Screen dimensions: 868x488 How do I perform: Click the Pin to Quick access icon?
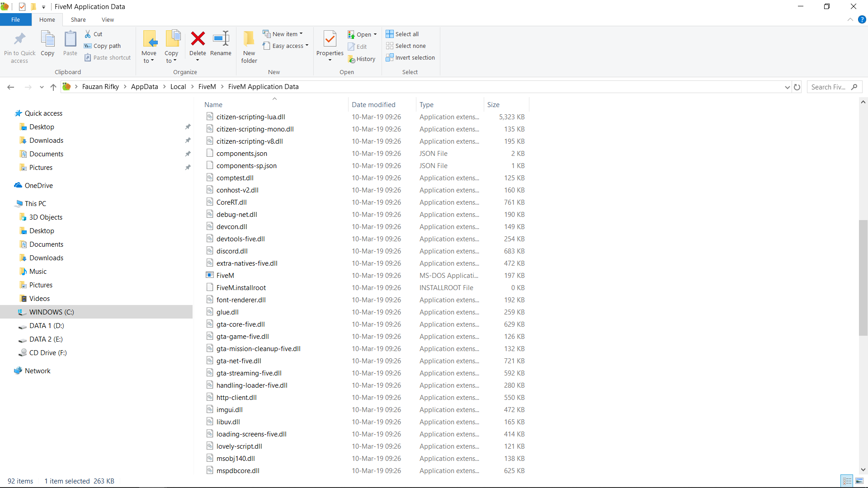pos(19,39)
